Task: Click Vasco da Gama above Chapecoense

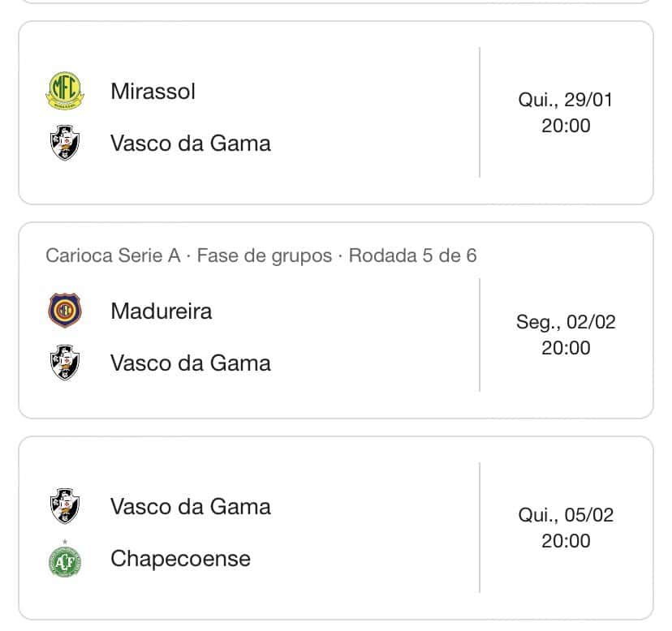Action: point(190,506)
